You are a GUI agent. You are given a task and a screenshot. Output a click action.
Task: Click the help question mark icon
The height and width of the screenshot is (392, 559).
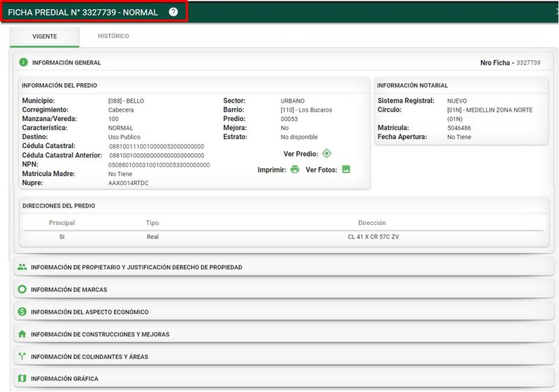[x=173, y=12]
